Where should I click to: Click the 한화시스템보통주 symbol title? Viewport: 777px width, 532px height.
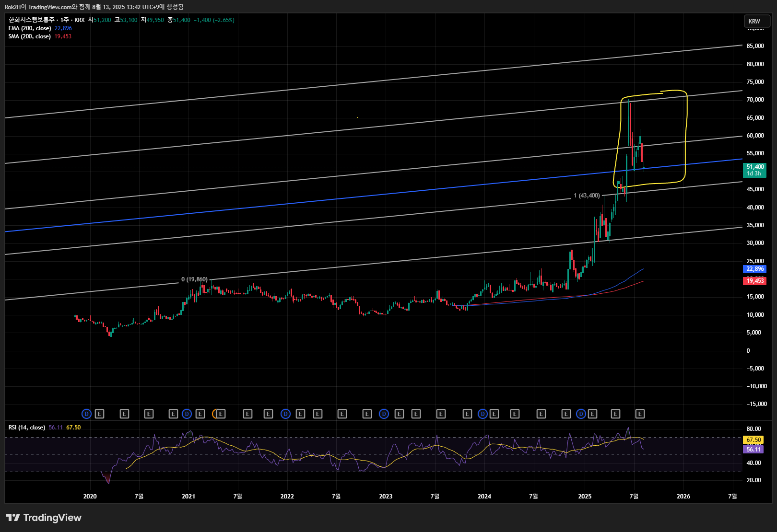point(32,20)
